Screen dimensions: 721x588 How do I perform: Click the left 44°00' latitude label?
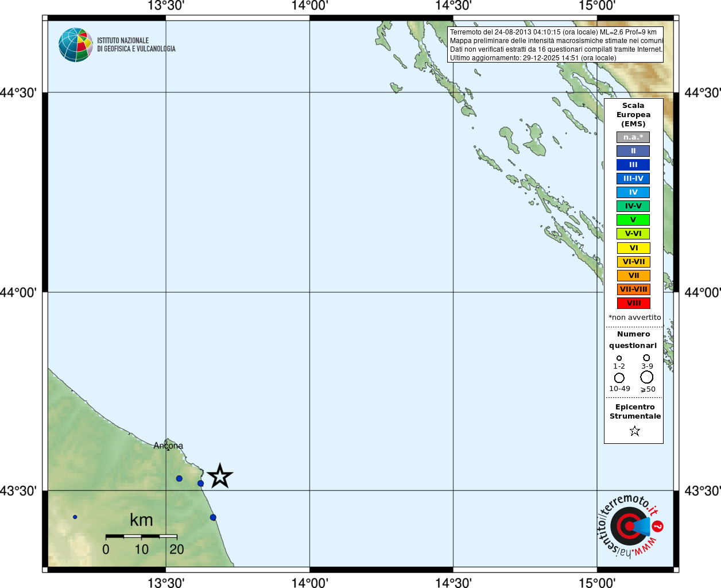pyautogui.click(x=18, y=292)
